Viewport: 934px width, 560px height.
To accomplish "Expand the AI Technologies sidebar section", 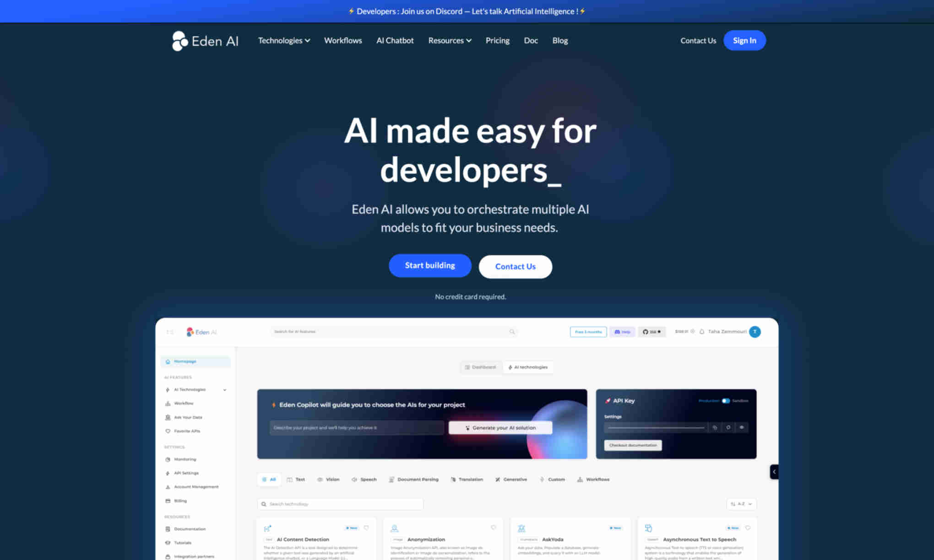I will pos(225,389).
